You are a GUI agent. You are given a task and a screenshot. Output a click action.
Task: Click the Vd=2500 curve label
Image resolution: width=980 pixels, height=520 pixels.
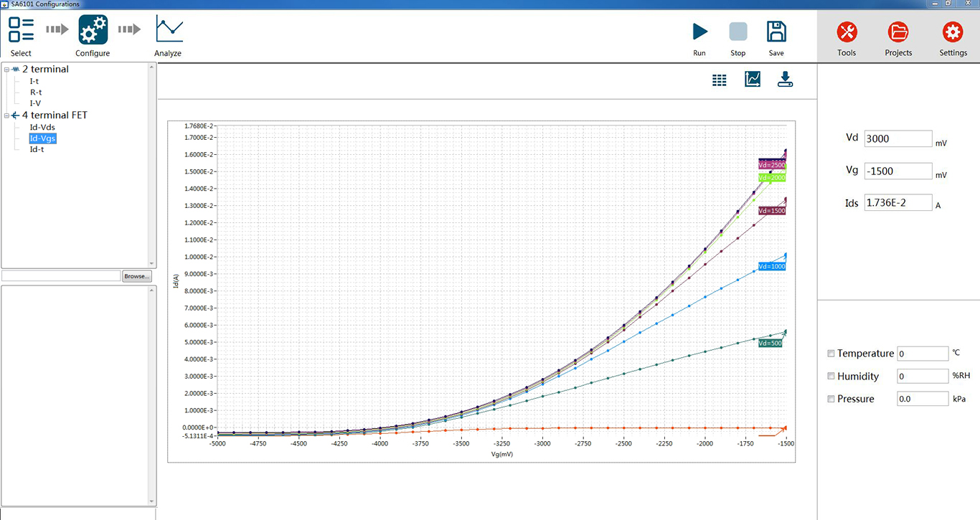tap(772, 165)
